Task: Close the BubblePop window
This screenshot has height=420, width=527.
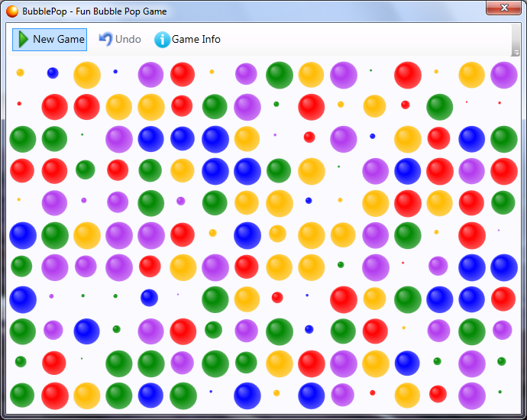Action: tap(503, 8)
